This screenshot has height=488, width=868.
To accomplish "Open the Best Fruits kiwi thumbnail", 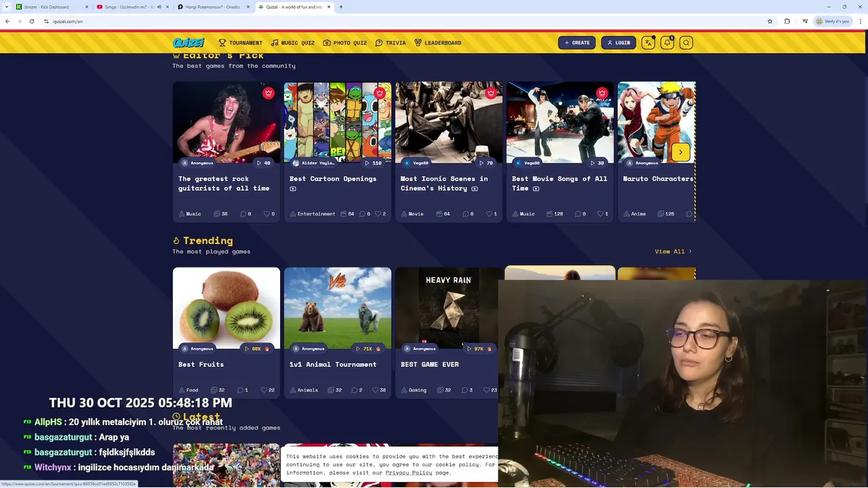I will click(x=226, y=308).
